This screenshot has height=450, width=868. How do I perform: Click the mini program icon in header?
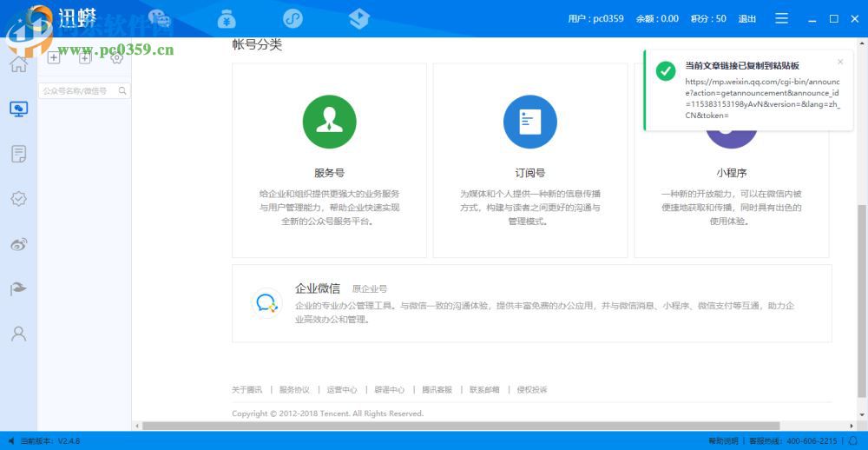coord(293,19)
